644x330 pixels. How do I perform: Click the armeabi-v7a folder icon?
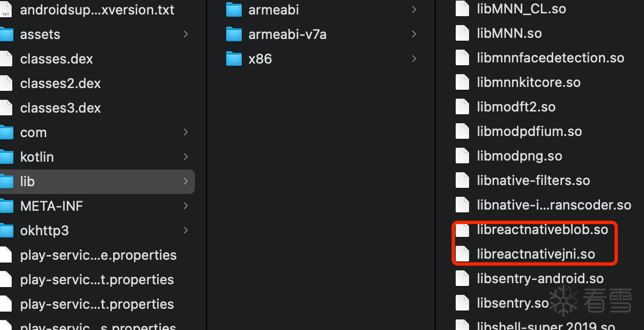(233, 34)
